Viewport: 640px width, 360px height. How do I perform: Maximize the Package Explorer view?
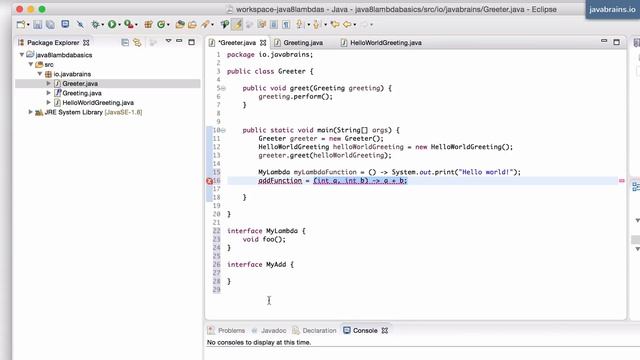pyautogui.click(x=191, y=42)
